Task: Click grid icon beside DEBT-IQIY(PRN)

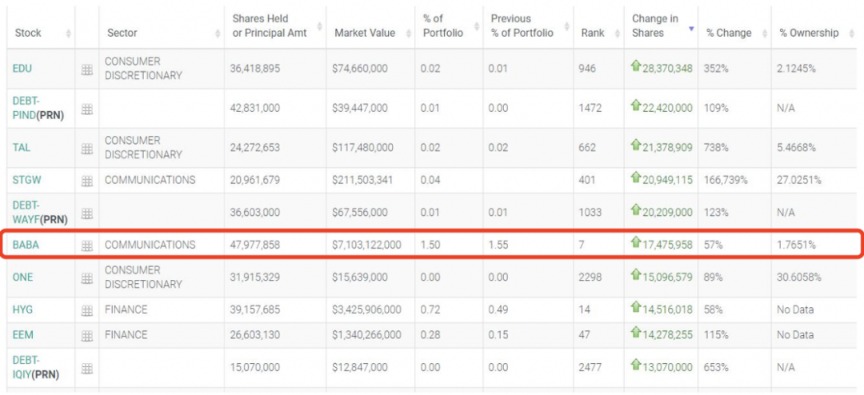Action: pyautogui.click(x=87, y=368)
